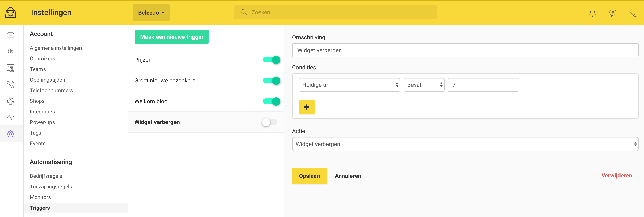The height and width of the screenshot is (217, 644).
Task: Disable the Welkom blog trigger toggle
Action: click(x=271, y=102)
